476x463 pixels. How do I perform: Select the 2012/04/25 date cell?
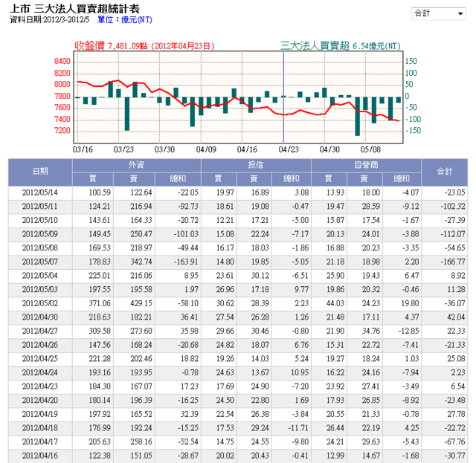click(x=39, y=359)
